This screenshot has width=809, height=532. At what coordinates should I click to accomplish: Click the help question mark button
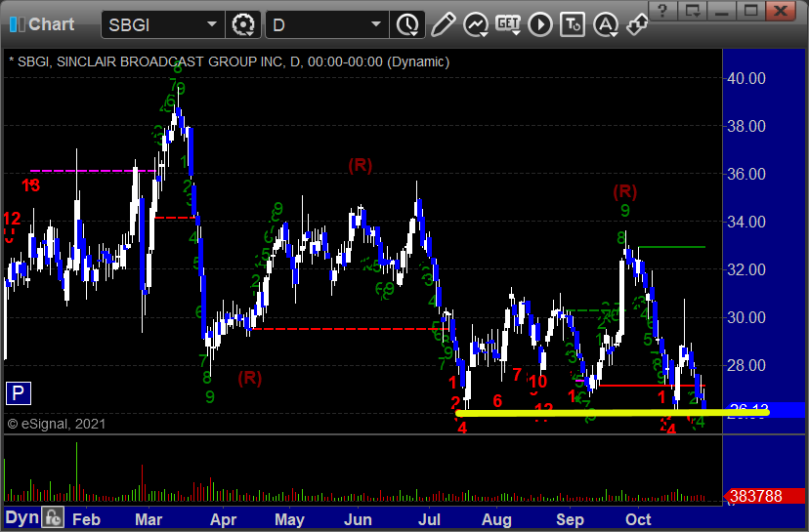tap(663, 11)
